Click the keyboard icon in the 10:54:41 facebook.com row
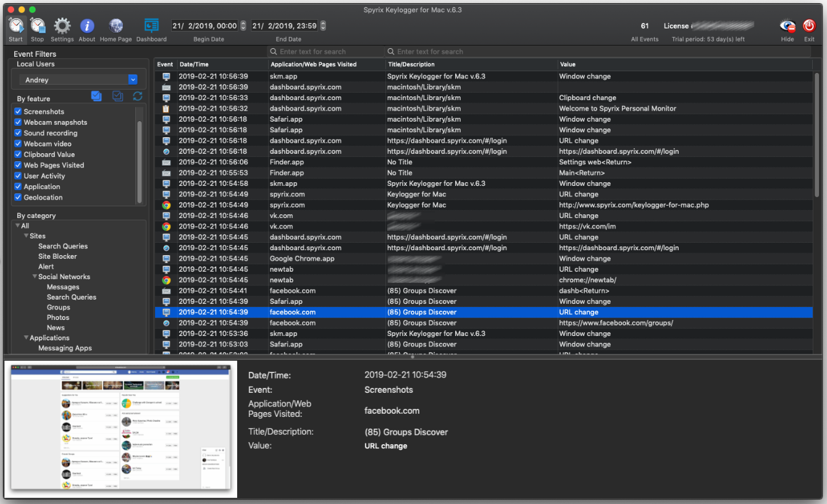This screenshot has height=504, width=827. pos(166,291)
